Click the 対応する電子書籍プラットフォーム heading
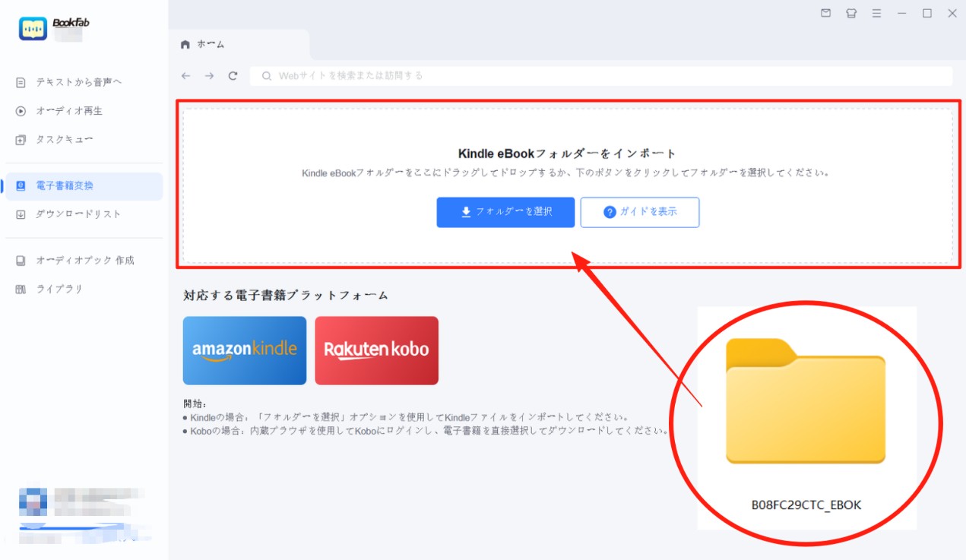Screen dimensions: 966x560 [286, 296]
